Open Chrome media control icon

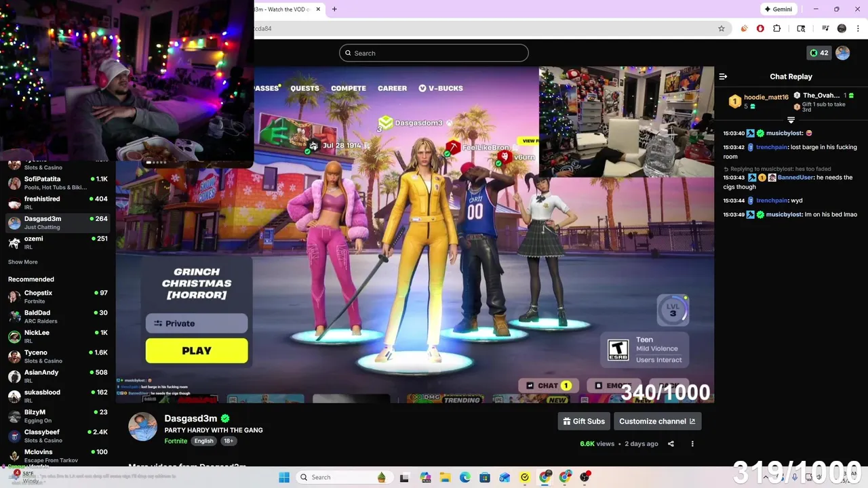(825, 28)
